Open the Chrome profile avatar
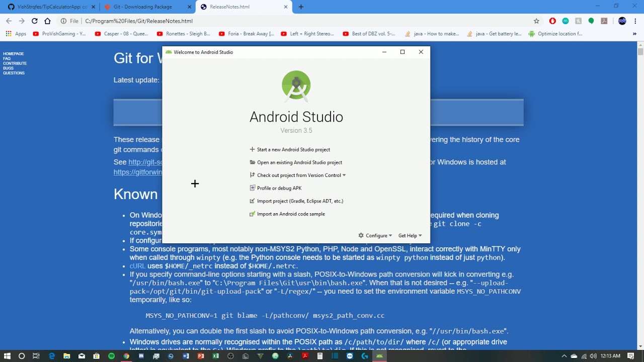The image size is (644, 362). click(x=622, y=21)
